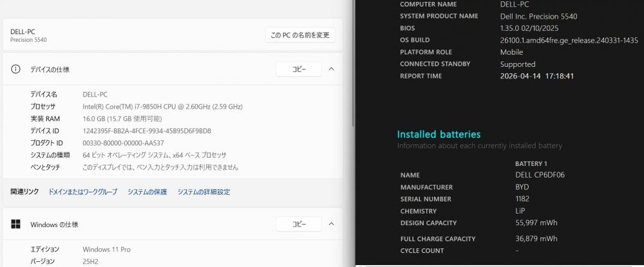
Task: Select battery NAME value DELL CP6DF06
Action: (540, 175)
